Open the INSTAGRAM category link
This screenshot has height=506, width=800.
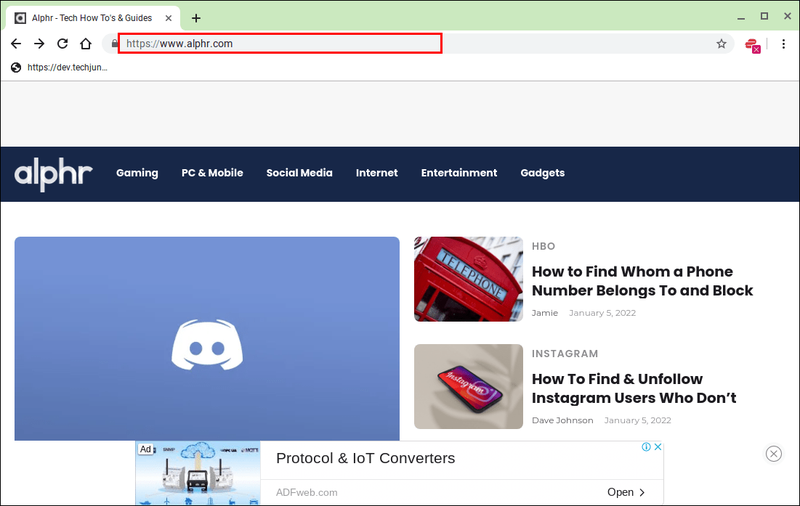coord(565,353)
